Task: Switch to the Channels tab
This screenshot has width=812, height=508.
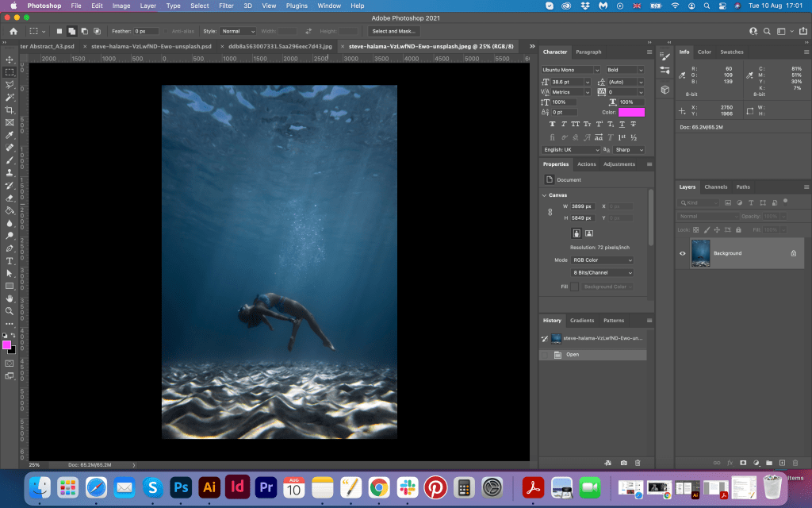Action: (x=715, y=187)
